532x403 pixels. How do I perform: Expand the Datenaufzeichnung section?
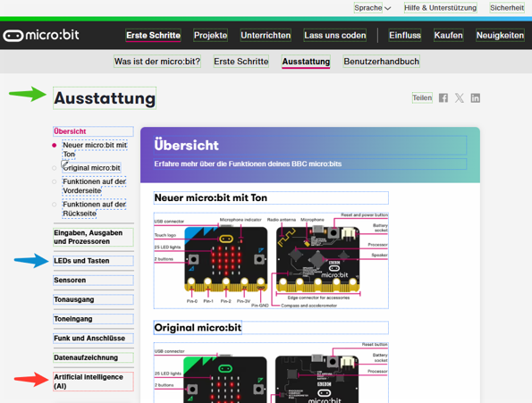coord(93,357)
